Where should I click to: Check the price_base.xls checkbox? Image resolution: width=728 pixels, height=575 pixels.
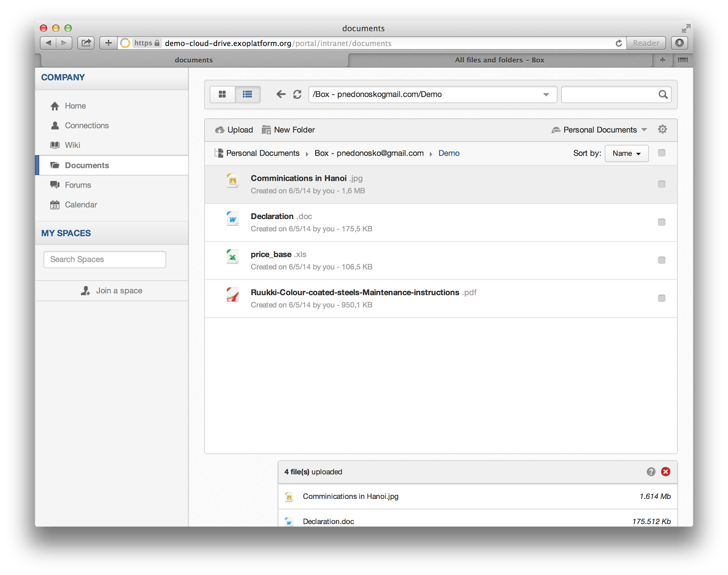662,260
